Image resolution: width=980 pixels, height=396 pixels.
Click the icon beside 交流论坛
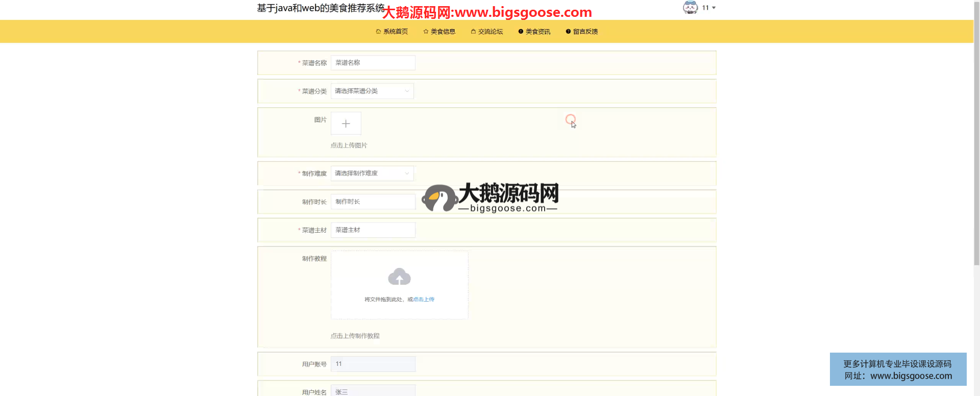(473, 32)
